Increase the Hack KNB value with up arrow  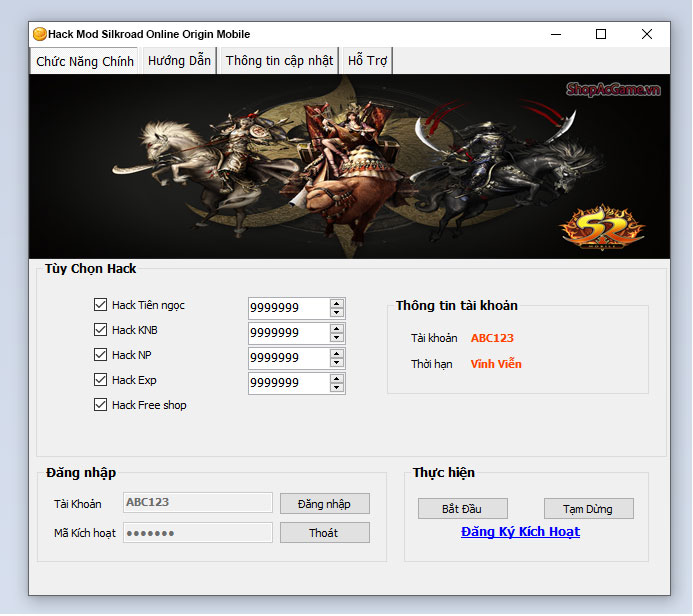[337, 329]
